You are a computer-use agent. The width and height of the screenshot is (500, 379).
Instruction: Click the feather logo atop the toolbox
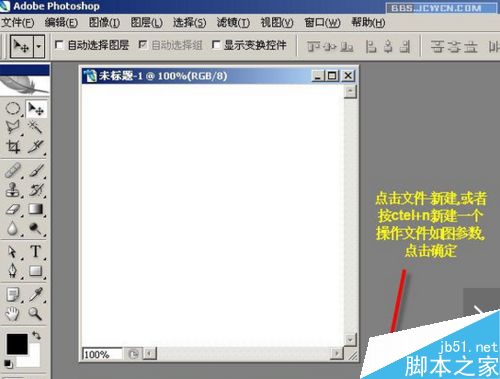pos(25,85)
